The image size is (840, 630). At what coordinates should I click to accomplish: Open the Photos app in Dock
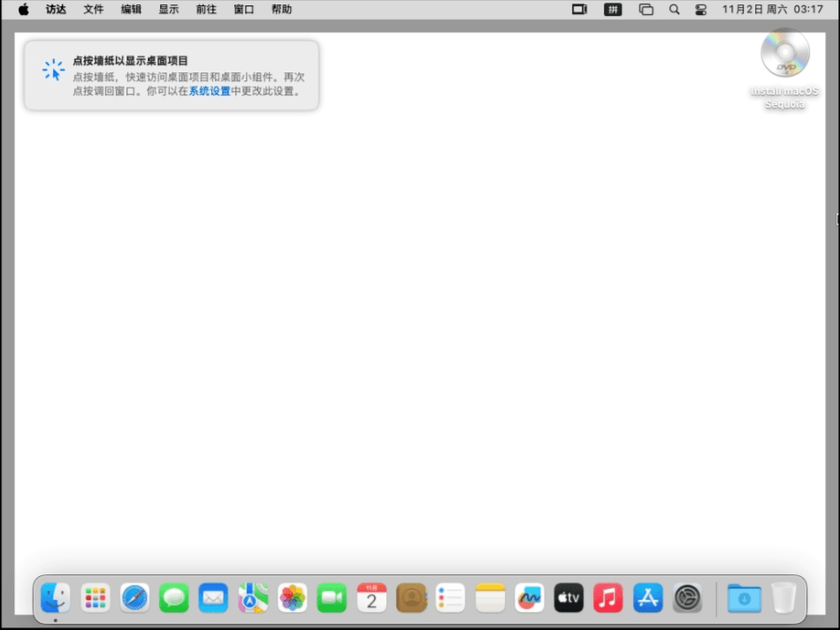[x=293, y=598]
